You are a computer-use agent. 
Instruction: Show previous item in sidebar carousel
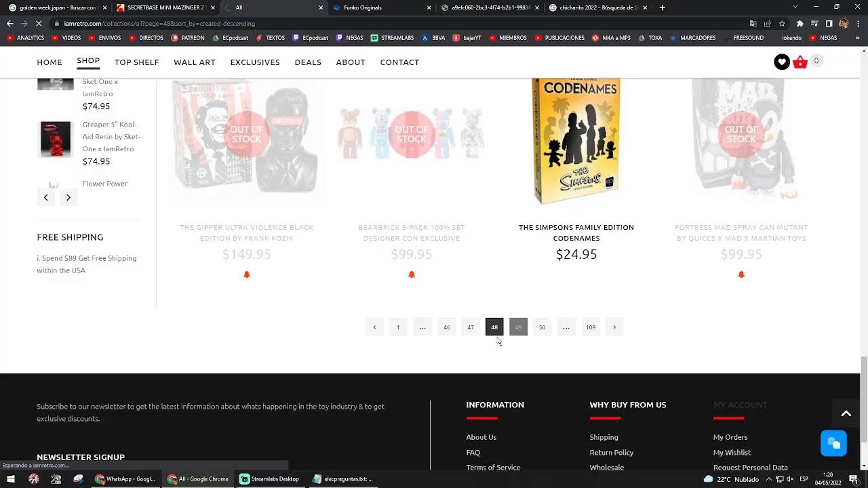tap(45, 197)
